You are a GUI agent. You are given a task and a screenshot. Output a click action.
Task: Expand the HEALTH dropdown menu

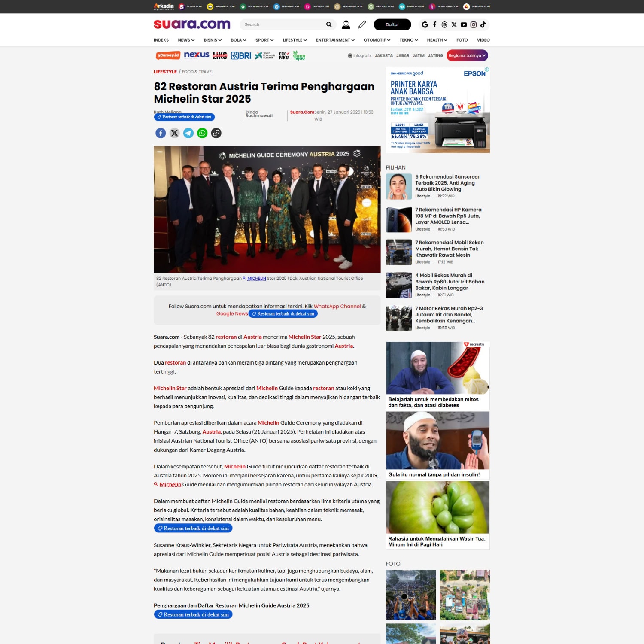pos(437,40)
